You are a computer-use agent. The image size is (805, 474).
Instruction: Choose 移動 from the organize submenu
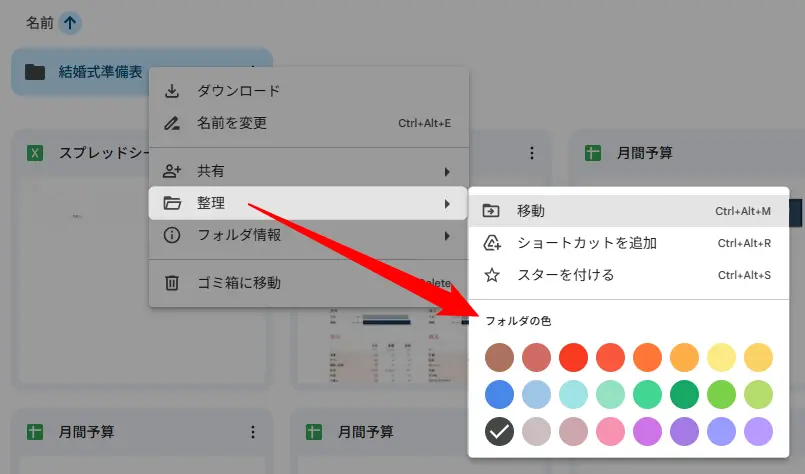tap(531, 211)
